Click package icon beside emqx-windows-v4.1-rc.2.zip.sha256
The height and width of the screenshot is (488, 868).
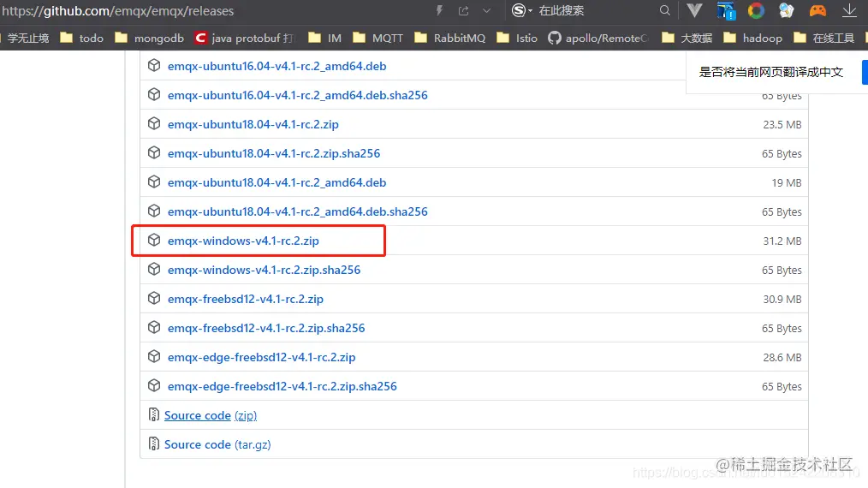(154, 269)
